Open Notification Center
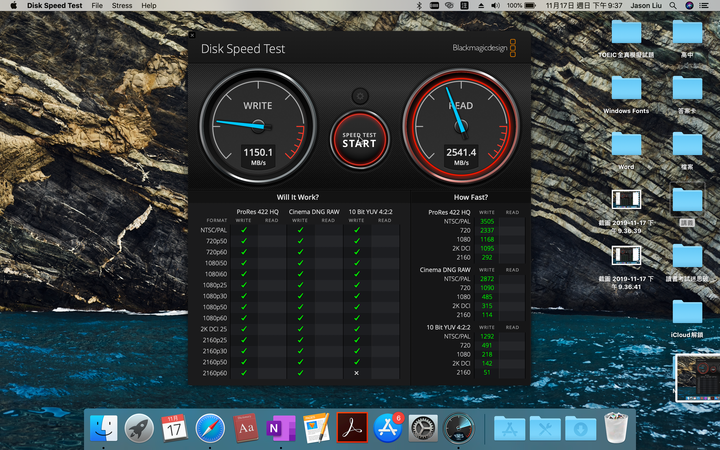Viewport: 720px width, 450px height. pos(703,6)
